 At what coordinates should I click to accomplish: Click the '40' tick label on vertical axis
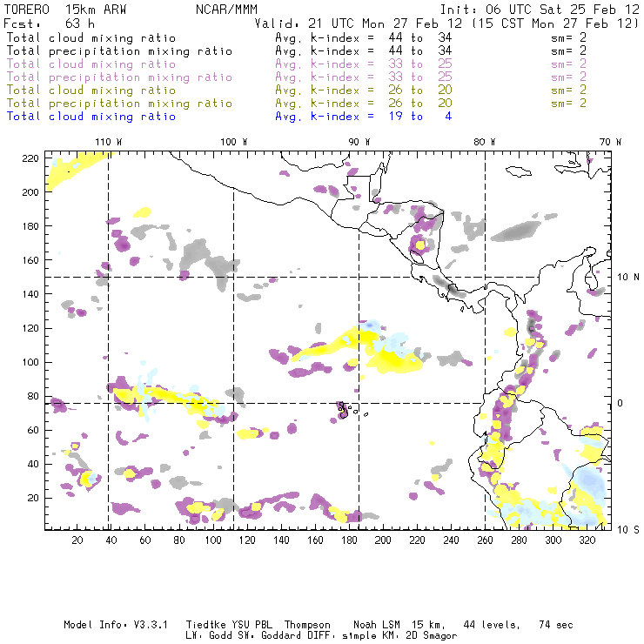(33, 464)
